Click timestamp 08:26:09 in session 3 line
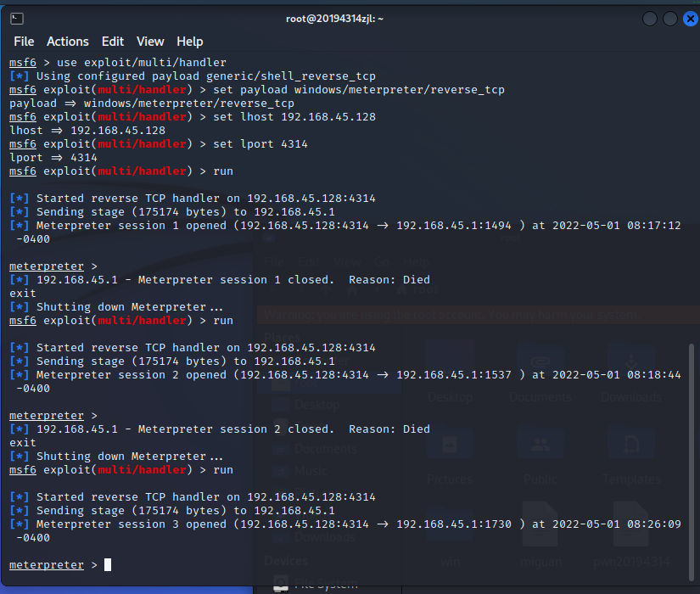This screenshot has width=700, height=594. [654, 524]
